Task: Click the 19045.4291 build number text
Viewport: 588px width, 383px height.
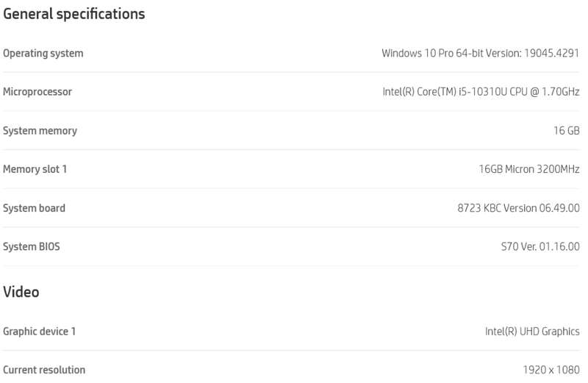Action: 552,53
